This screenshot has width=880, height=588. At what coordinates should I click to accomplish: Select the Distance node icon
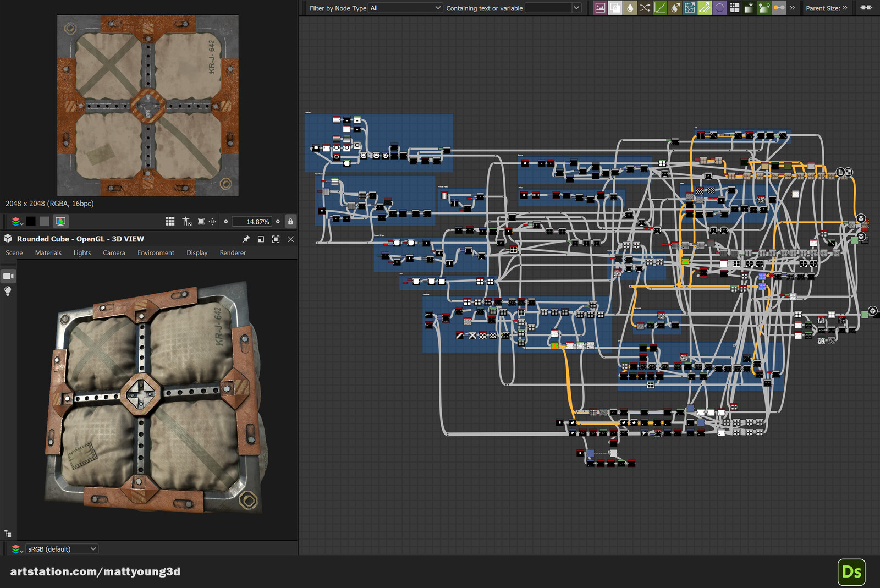point(690,8)
